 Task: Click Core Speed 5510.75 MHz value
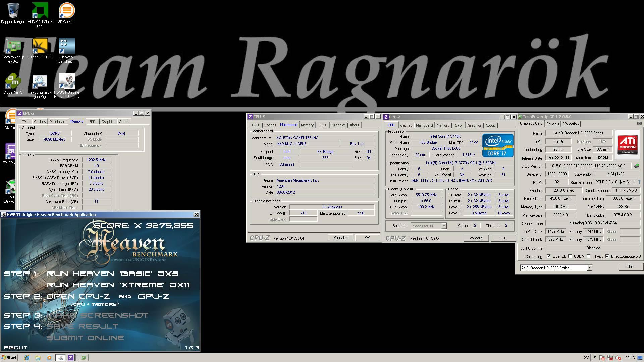426,195
